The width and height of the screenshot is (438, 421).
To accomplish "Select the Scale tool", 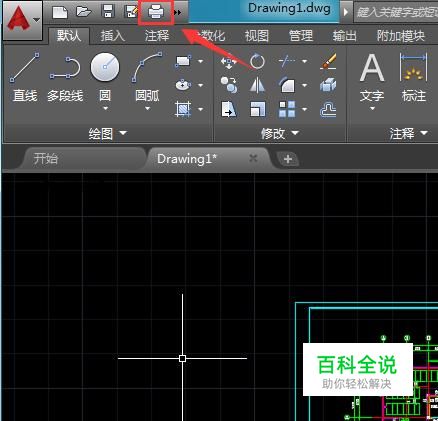I will pos(258,109).
